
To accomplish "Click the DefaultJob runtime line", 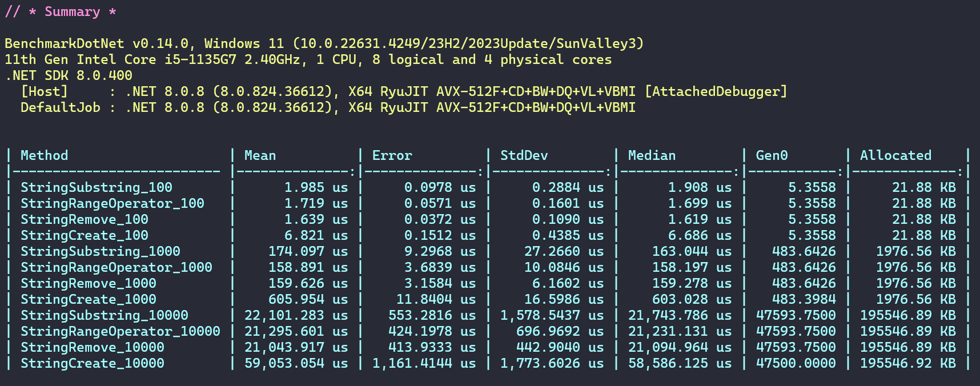I will coord(328,107).
